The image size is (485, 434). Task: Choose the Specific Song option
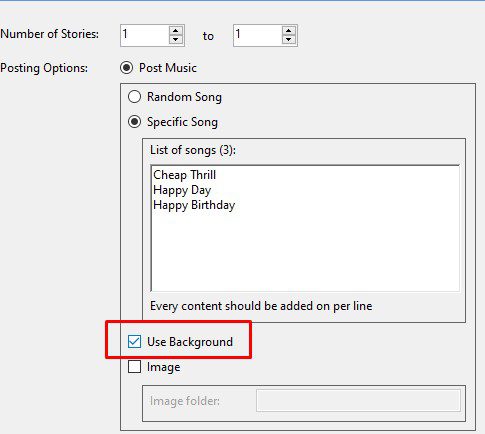point(134,122)
